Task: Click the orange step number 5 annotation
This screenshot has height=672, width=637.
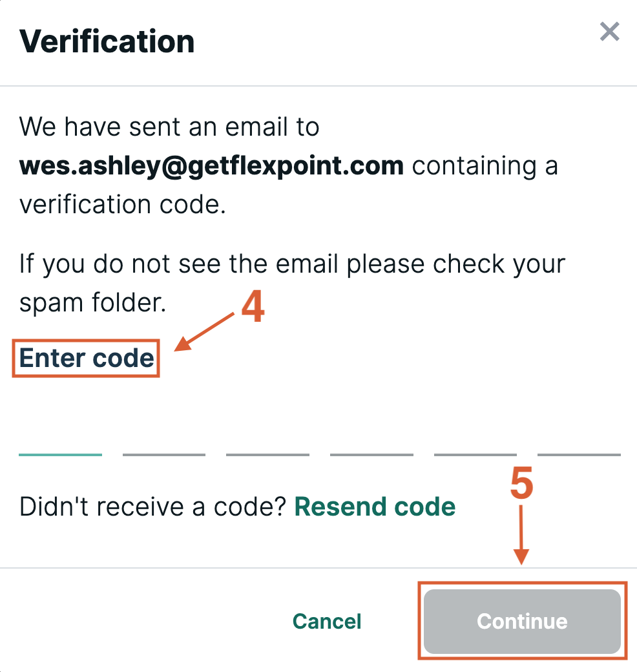Action: 522,484
